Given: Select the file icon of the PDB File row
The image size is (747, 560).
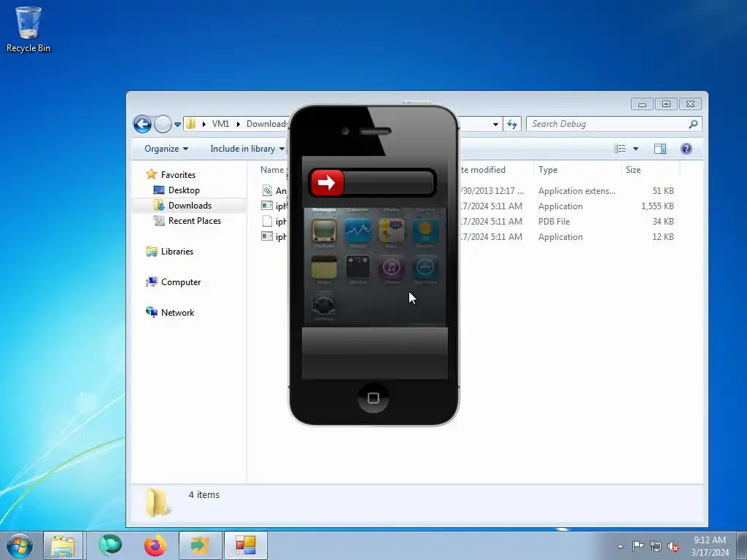Looking at the screenshot, I should tap(267, 222).
